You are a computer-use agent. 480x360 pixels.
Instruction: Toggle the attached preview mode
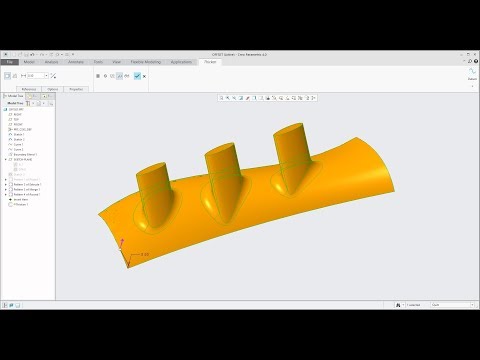tap(119, 76)
